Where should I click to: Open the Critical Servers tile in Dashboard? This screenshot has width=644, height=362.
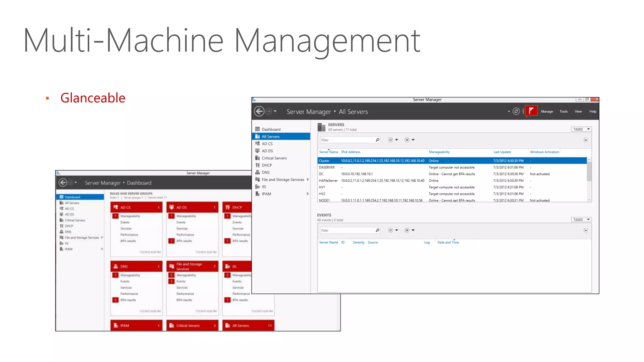[192, 325]
